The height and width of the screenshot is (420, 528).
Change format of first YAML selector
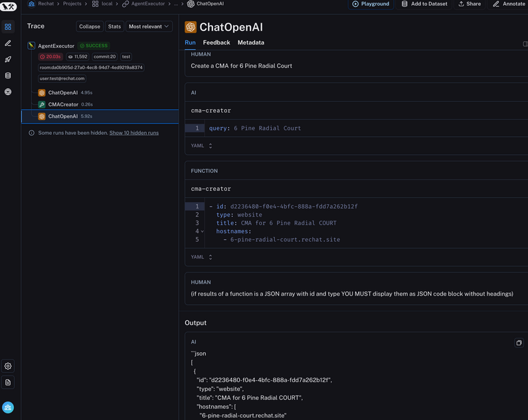coord(201,146)
